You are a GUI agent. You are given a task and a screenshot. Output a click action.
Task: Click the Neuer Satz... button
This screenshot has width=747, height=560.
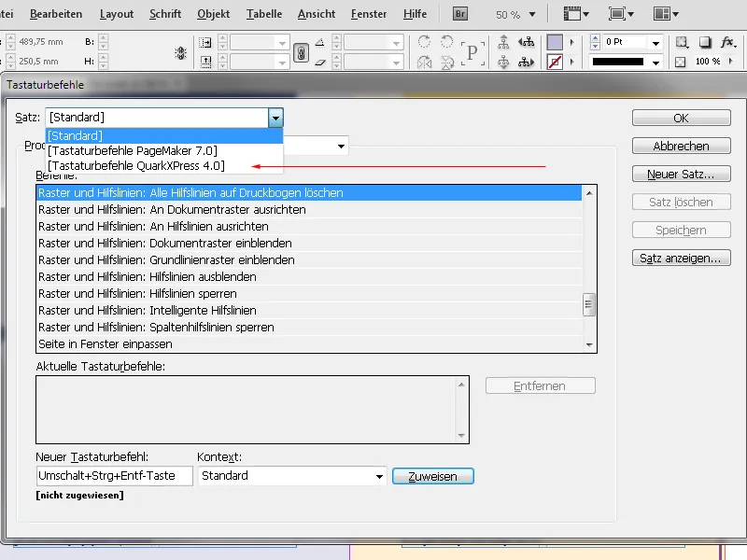point(682,175)
